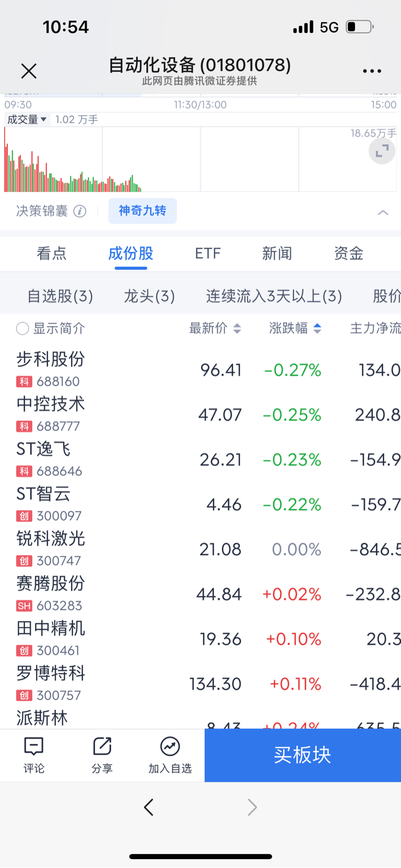This screenshot has height=868, width=401.
Task: Switch to the 资金 tab
Action: tap(348, 254)
